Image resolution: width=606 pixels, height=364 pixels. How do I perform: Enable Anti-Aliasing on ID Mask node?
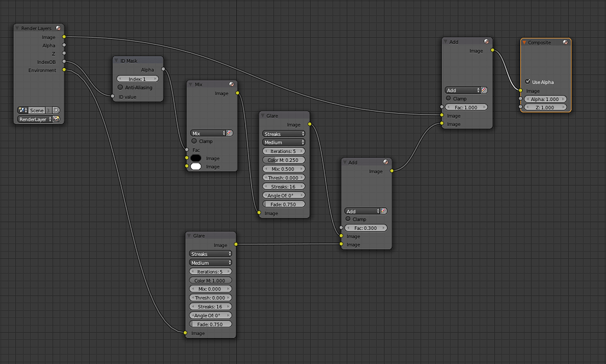[120, 88]
